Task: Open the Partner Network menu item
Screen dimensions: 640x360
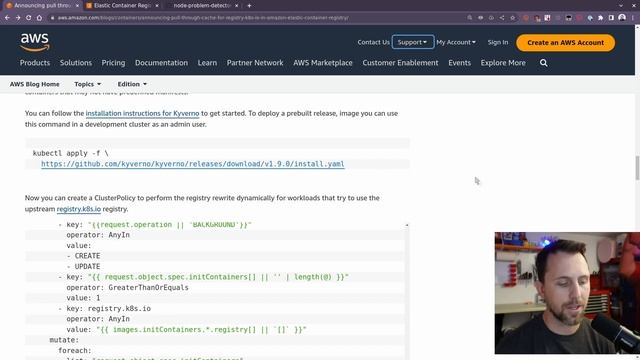Action: tap(255, 63)
